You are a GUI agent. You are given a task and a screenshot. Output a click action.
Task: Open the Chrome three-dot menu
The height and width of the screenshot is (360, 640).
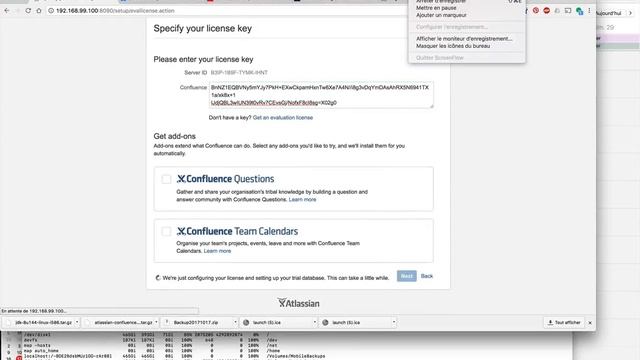[x=589, y=11]
